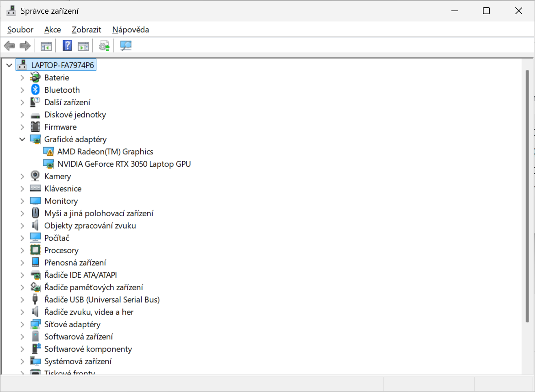Open the Soubor menu
This screenshot has width=535, height=392.
click(x=20, y=30)
